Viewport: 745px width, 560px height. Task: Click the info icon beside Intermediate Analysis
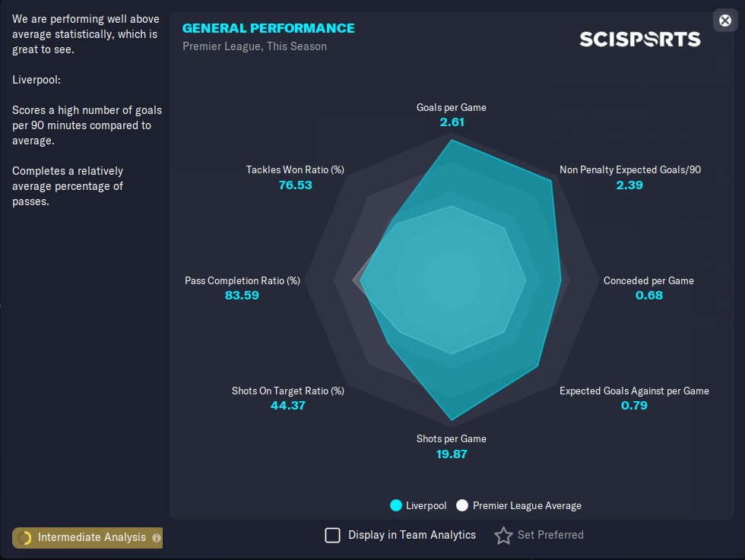157,538
